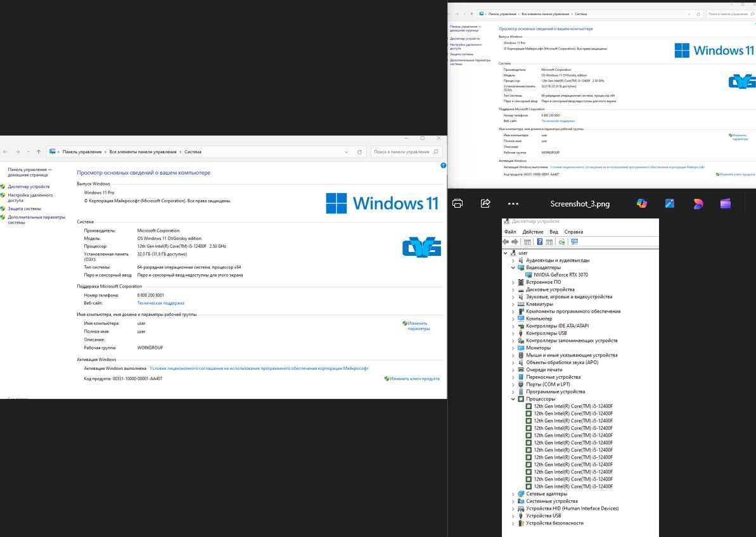
Task: Click Forward arrow in Device Manager toolbar
Action: pyautogui.click(x=515, y=242)
